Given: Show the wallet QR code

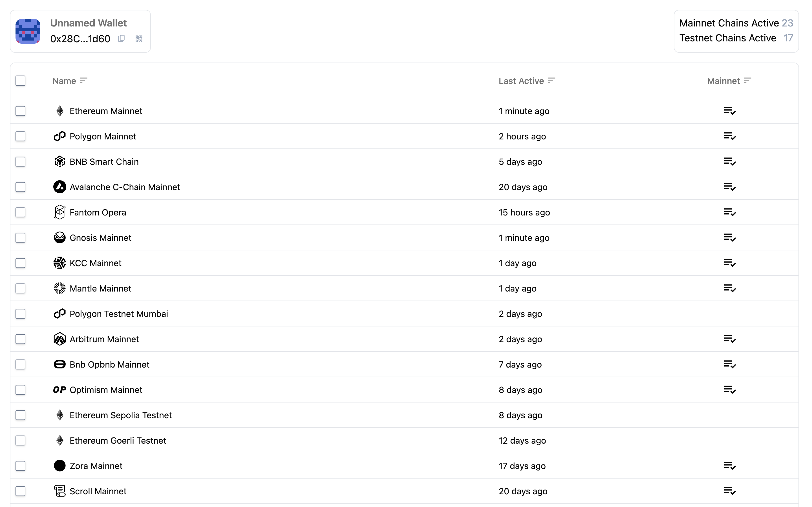Looking at the screenshot, I should coord(139,39).
